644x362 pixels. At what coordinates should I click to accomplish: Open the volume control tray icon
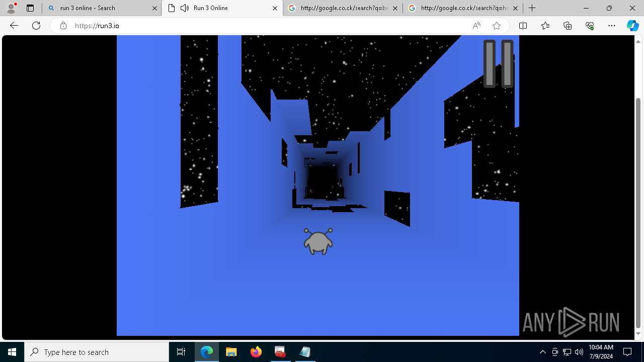coord(579,352)
